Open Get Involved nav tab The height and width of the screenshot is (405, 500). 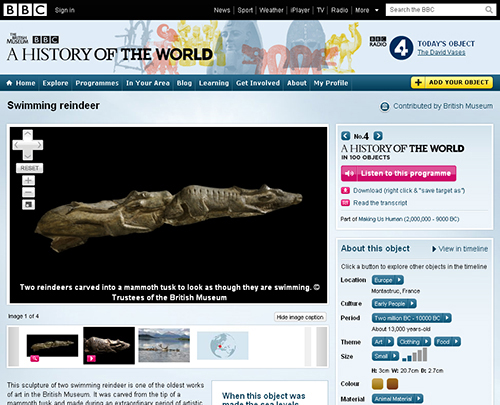(258, 83)
